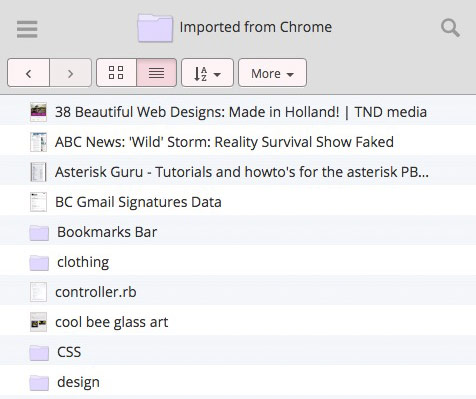This screenshot has height=399, width=476.
Task: Select the 'clothing' folder name
Action: click(x=83, y=262)
